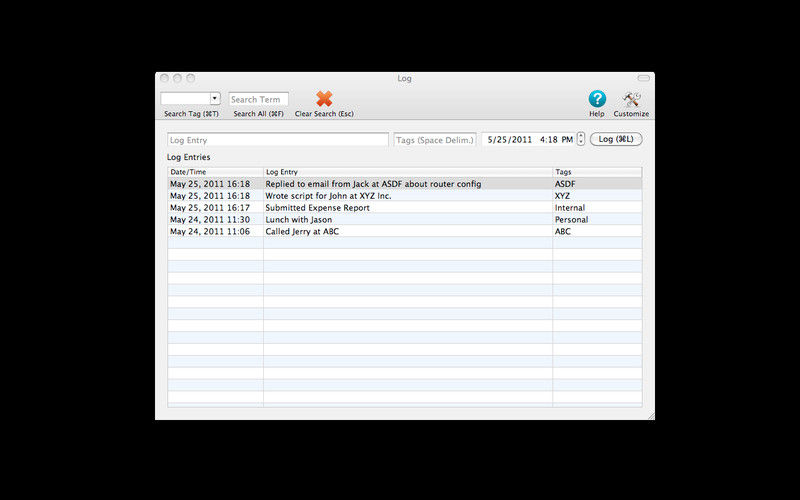Click the Search Tag (⌘T) label

(191, 114)
